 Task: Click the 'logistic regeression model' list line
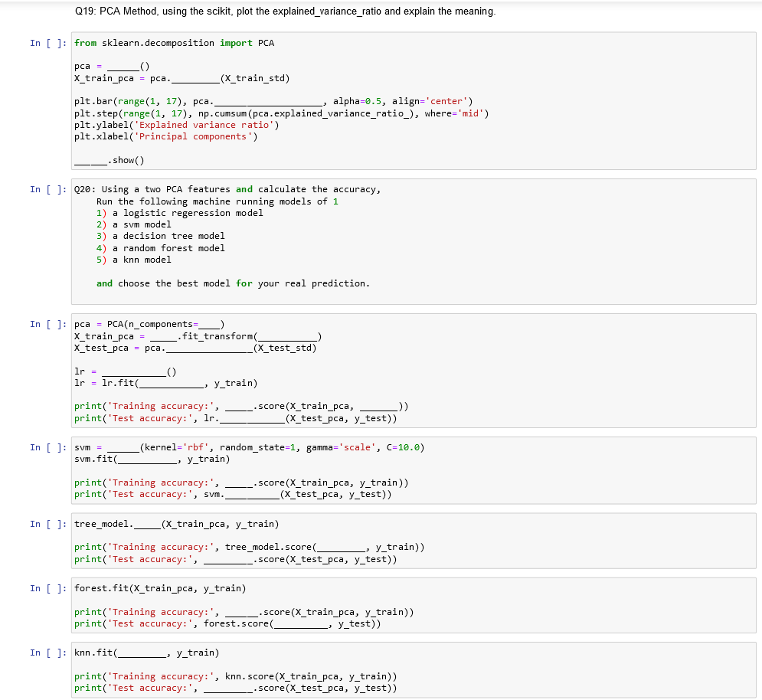coord(168,212)
